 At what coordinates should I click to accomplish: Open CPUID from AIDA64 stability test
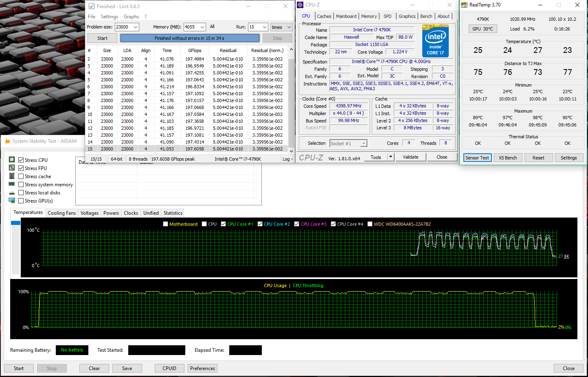click(169, 368)
